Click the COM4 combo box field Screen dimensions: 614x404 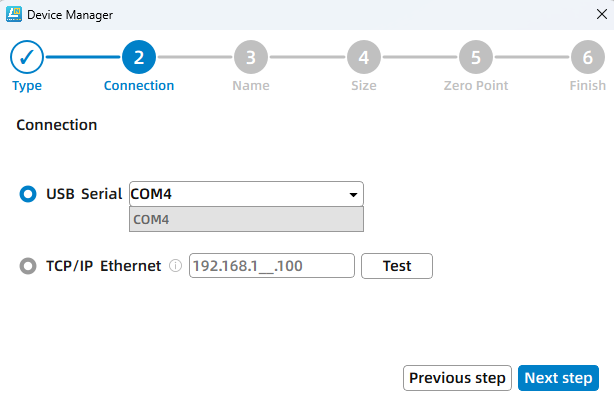click(x=235, y=194)
